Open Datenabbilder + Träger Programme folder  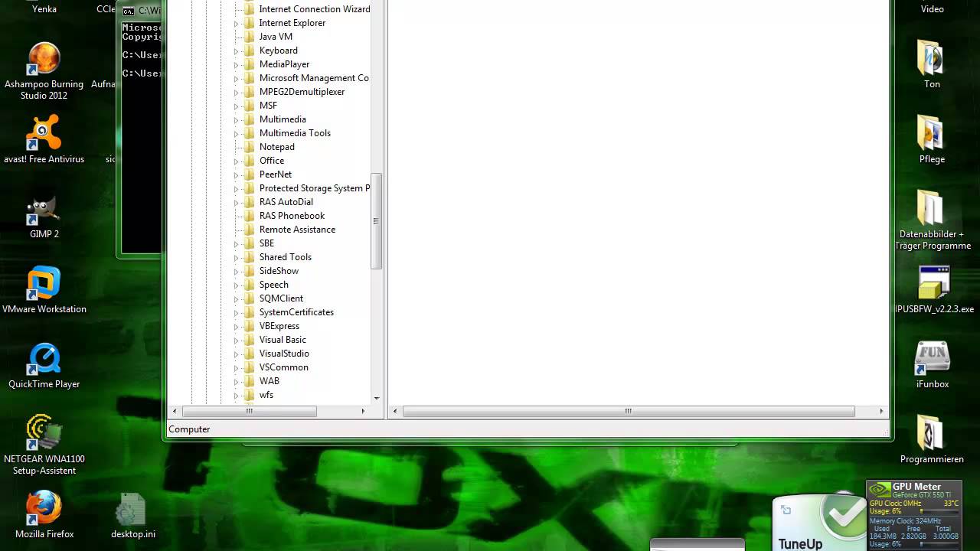[933, 220]
